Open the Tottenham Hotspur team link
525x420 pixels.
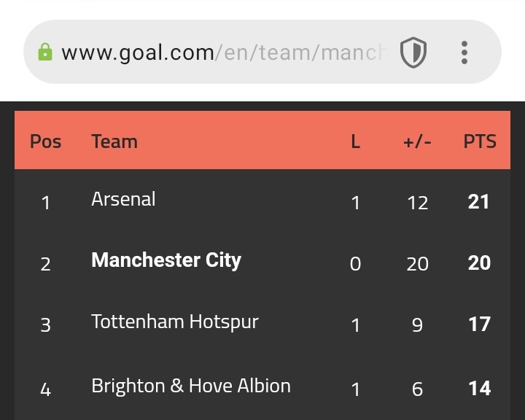pos(175,322)
